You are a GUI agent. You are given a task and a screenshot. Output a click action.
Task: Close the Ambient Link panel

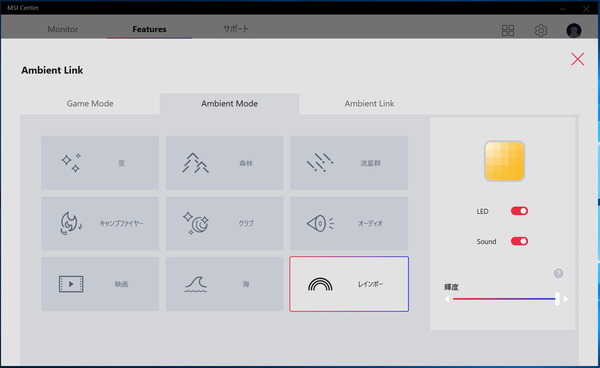tap(577, 59)
